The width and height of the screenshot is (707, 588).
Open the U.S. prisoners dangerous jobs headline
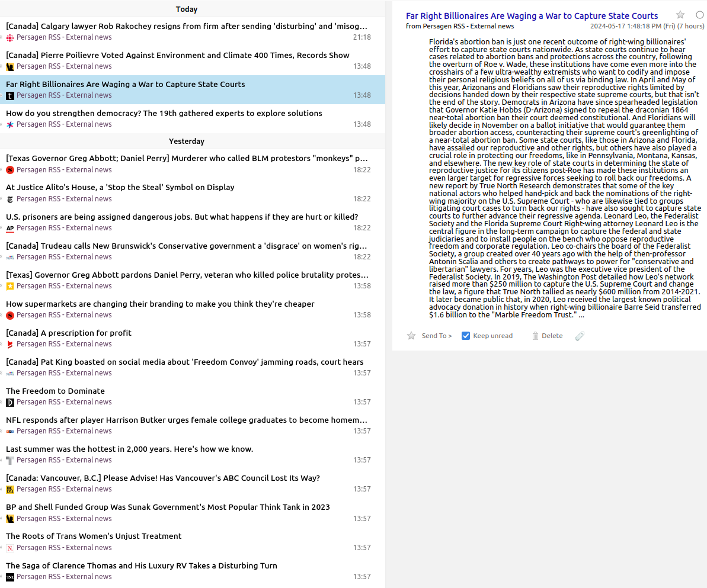tap(182, 217)
